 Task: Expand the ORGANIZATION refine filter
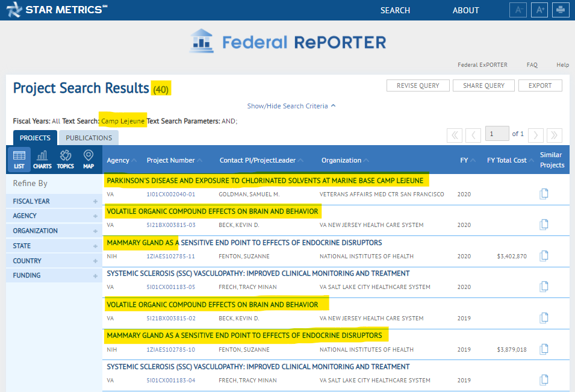click(x=54, y=231)
